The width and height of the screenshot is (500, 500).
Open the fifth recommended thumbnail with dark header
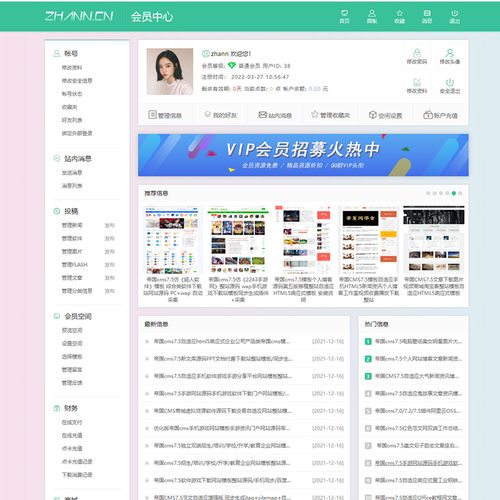coord(434,240)
